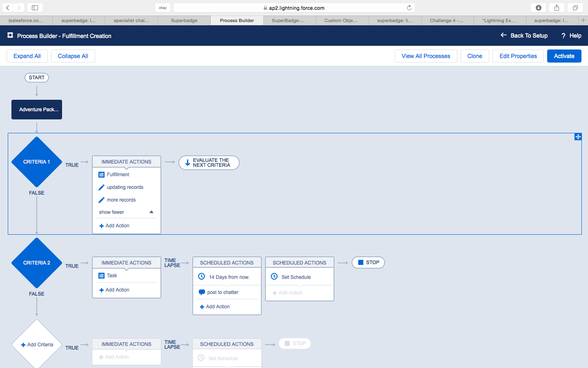
Task: Select the "post to chatter" action text
Action: (223, 292)
